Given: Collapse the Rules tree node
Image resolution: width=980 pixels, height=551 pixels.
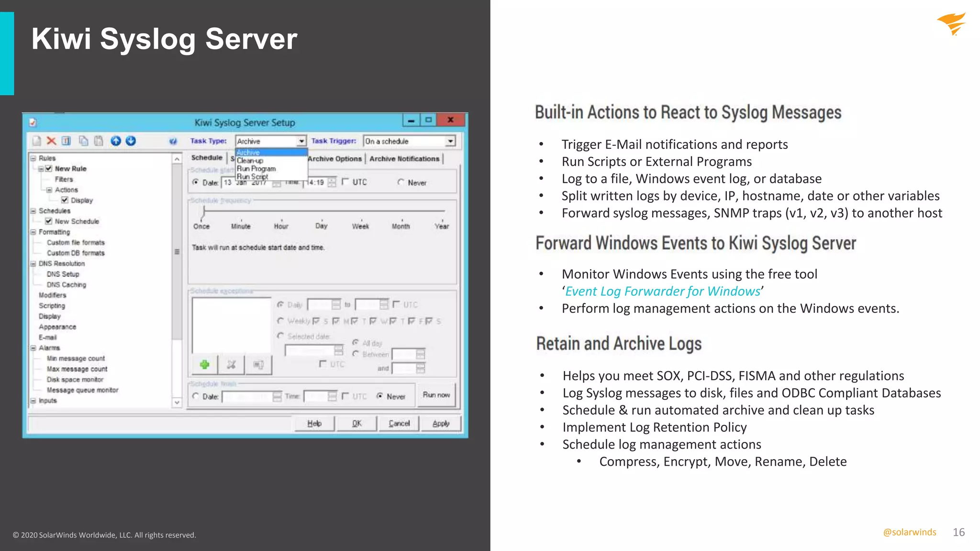Looking at the screenshot, I should (x=33, y=158).
